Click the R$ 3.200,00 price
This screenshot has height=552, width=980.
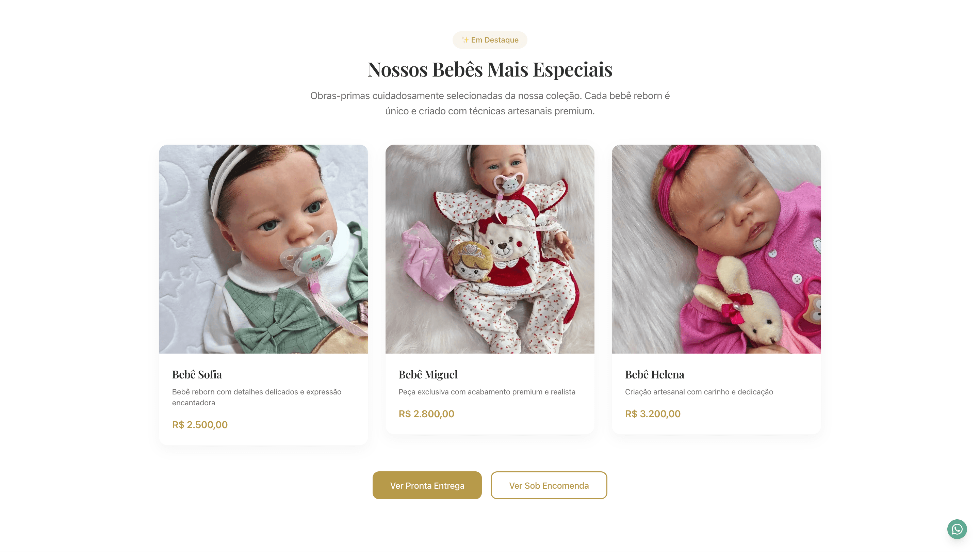click(652, 413)
